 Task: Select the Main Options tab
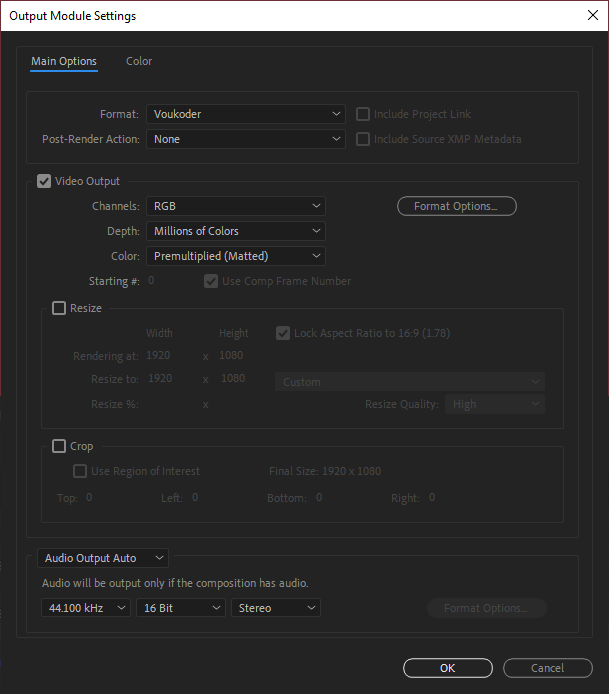[x=64, y=61]
